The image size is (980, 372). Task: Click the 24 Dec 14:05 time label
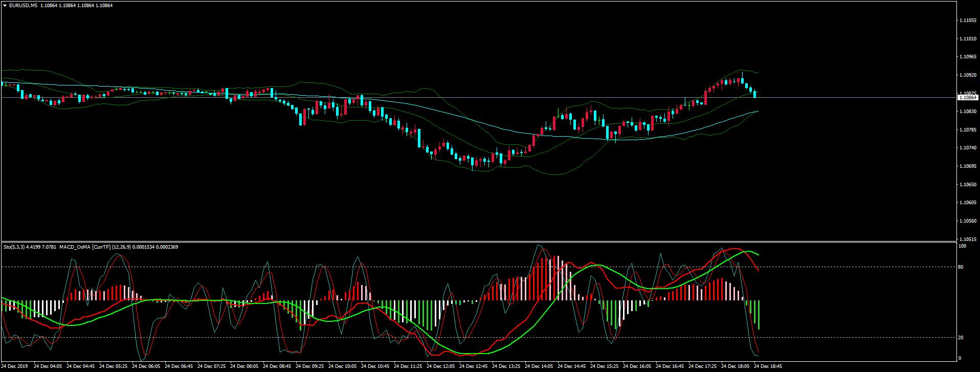[539, 366]
